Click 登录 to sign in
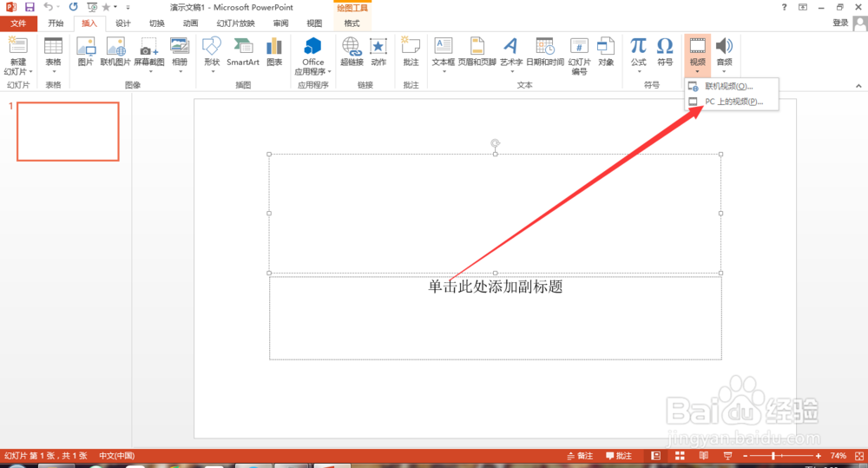 tap(840, 23)
